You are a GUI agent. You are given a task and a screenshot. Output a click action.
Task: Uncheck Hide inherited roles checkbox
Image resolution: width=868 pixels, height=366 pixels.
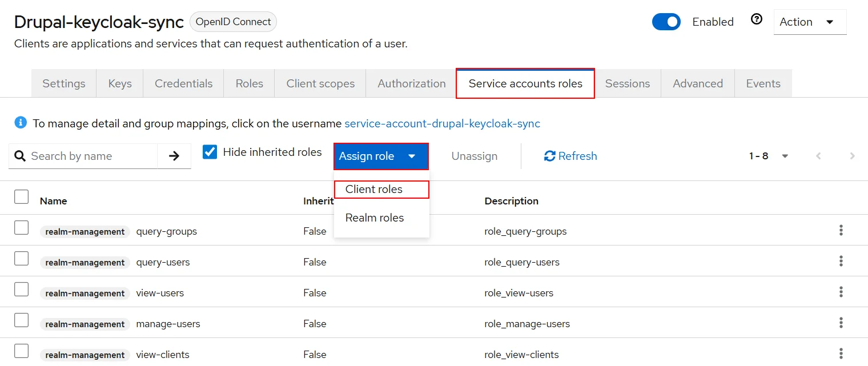tap(210, 152)
